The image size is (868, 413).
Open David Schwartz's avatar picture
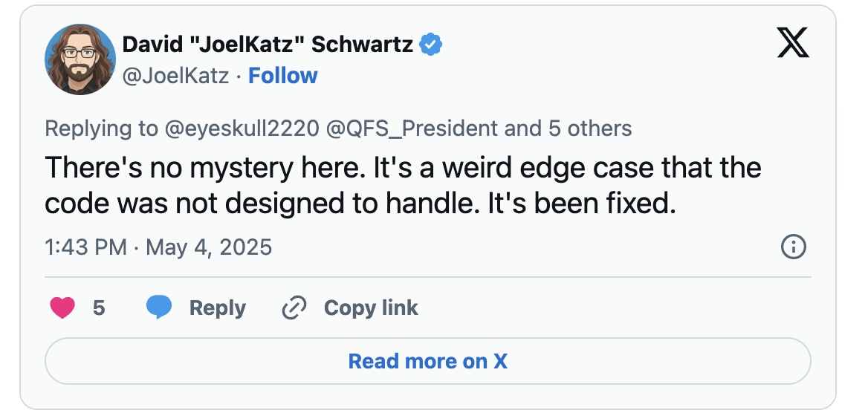click(x=80, y=59)
